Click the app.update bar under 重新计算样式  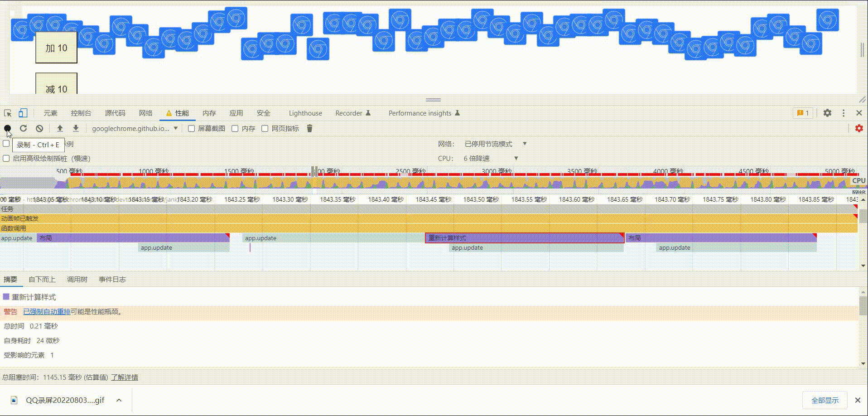[536, 248]
